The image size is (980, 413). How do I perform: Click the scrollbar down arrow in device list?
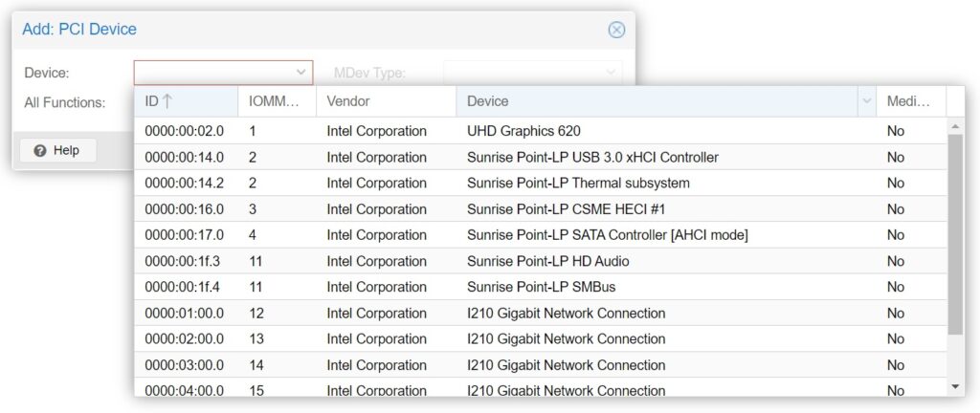pyautogui.click(x=954, y=387)
